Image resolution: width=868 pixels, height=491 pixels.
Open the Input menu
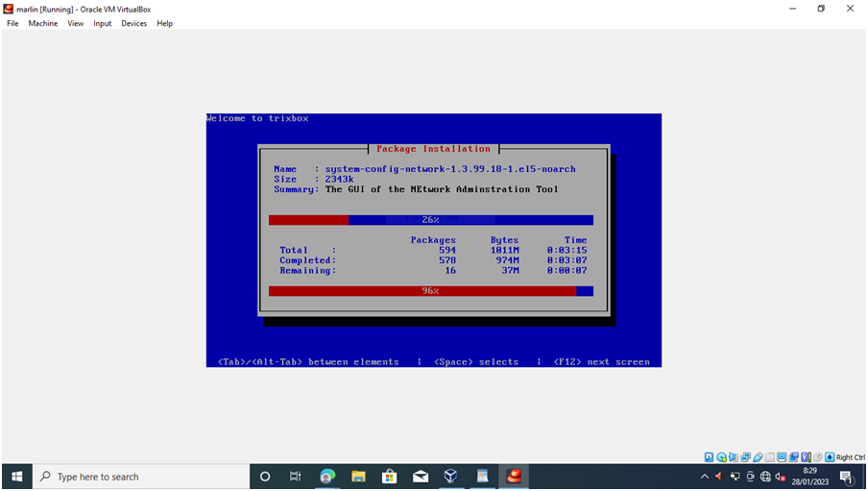pos(102,23)
